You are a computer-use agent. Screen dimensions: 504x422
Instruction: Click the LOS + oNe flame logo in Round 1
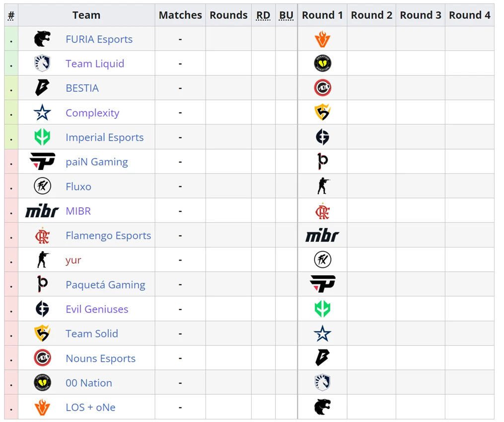pos(322,39)
